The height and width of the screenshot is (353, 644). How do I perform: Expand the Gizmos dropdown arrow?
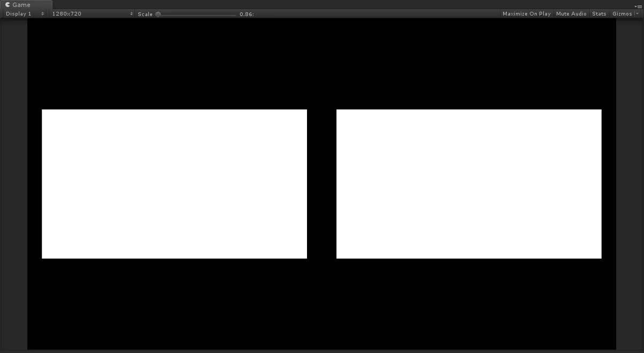pyautogui.click(x=638, y=14)
